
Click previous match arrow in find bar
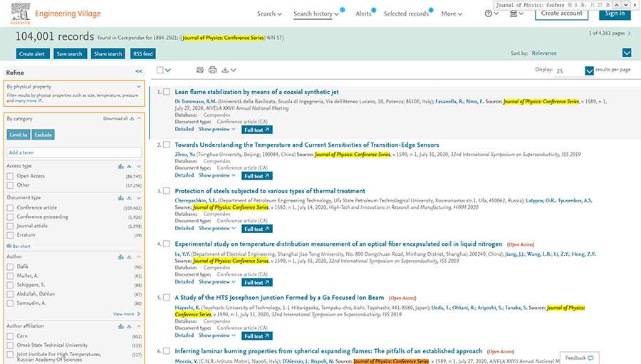tap(617, 5)
